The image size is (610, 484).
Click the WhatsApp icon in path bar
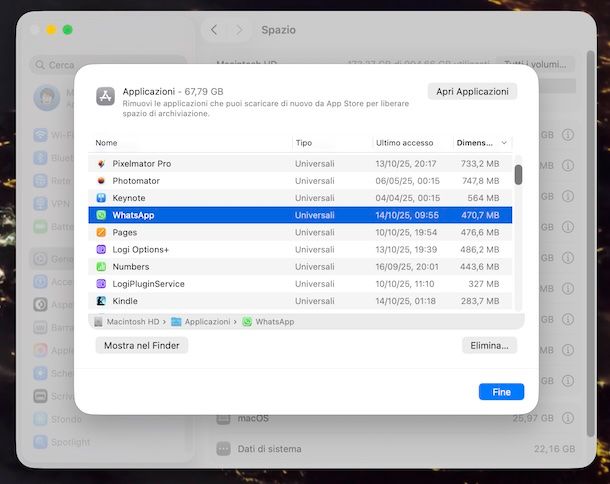click(x=247, y=322)
